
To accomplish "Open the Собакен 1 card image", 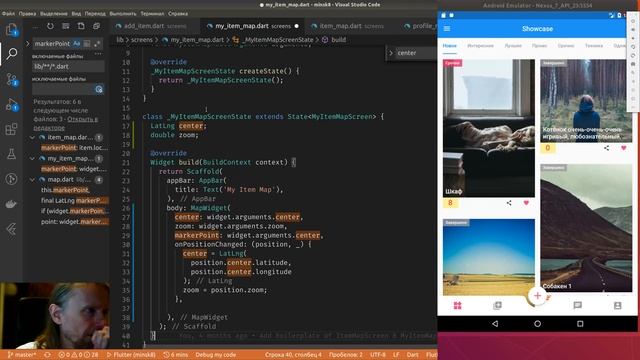I will coord(586,228).
